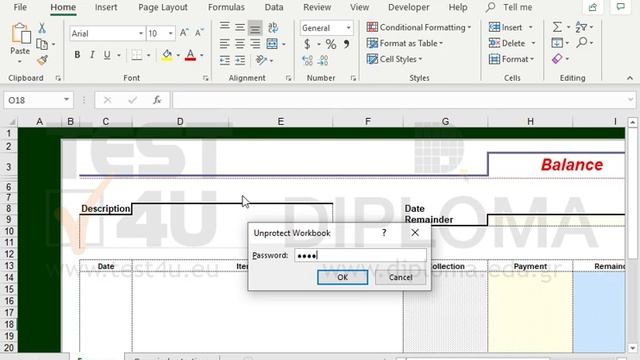This screenshot has width=640, height=360.
Task: Collapse the ribbon with the chevron
Action: point(630,78)
